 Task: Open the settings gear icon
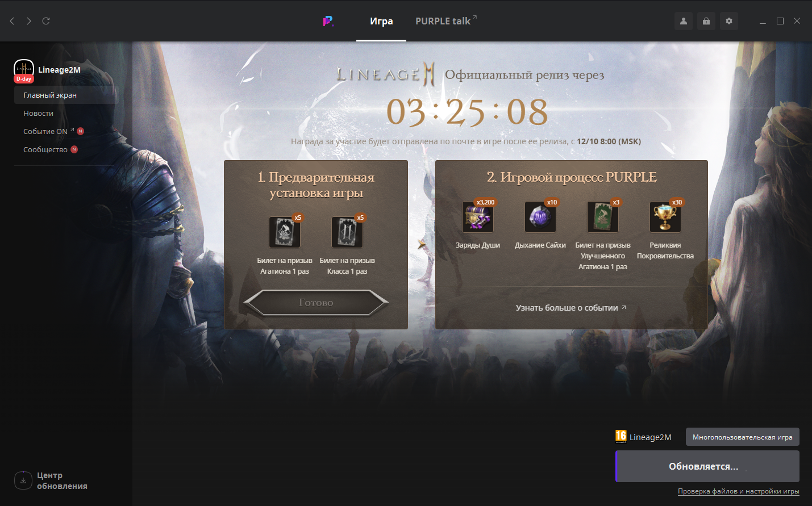pyautogui.click(x=729, y=21)
